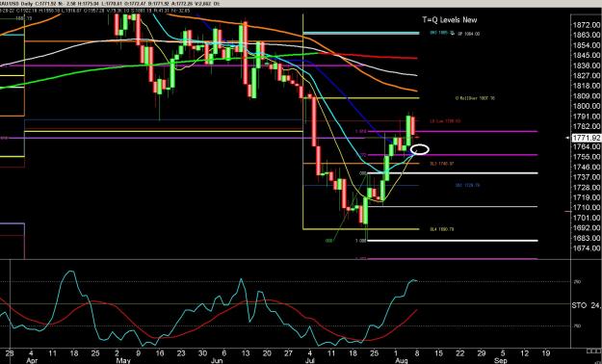Click the current price tag 1771.92
The image size is (602, 364).
tap(586, 138)
